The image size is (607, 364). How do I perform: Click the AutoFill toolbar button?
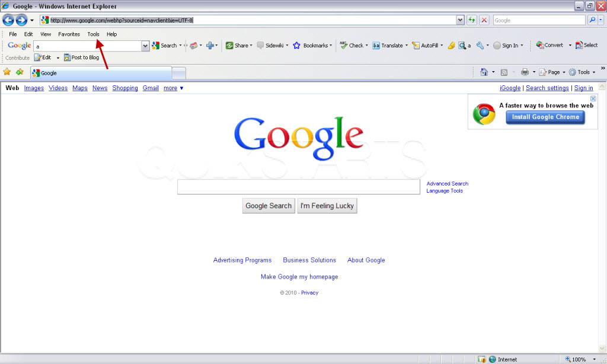(425, 45)
